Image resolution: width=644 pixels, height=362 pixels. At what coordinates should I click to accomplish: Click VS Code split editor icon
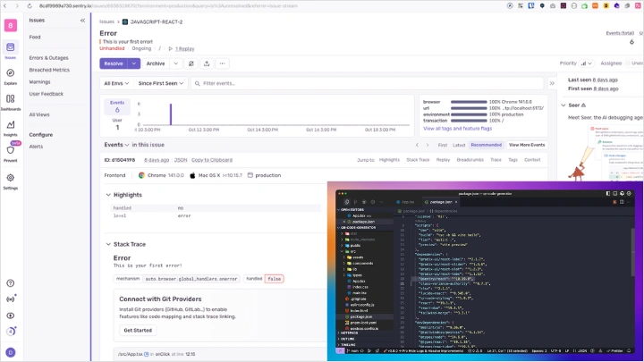click(622, 202)
